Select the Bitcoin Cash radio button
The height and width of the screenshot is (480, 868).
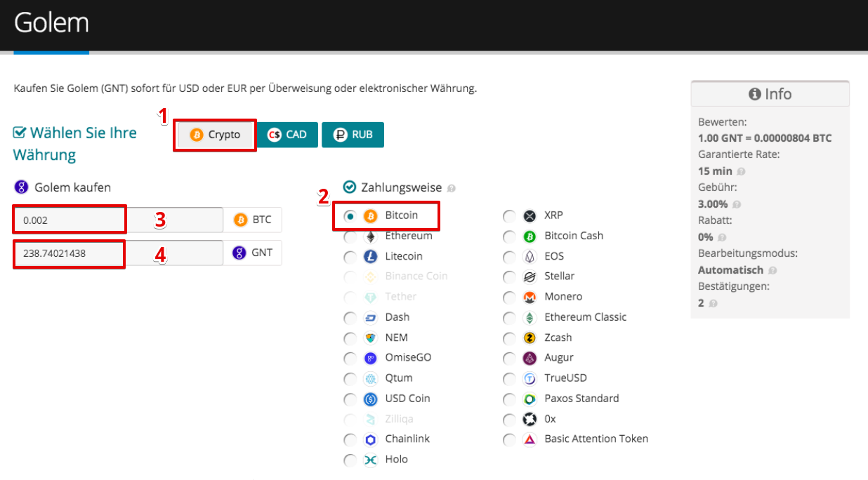(x=509, y=236)
